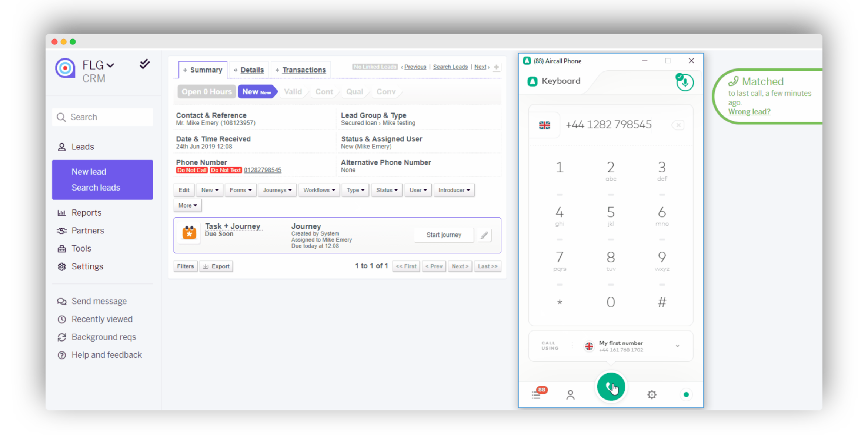Select the Details tab
This screenshot has height=444, width=868.
(x=252, y=70)
